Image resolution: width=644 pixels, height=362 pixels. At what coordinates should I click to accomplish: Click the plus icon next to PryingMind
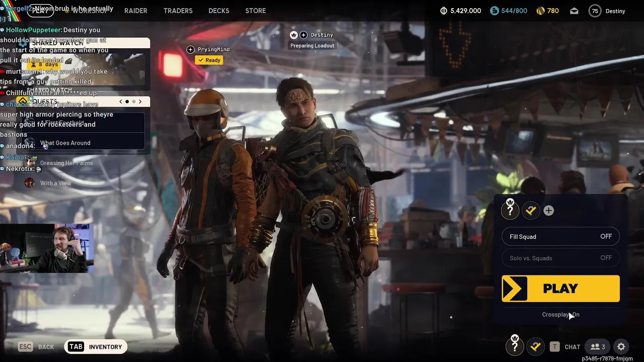tap(190, 49)
